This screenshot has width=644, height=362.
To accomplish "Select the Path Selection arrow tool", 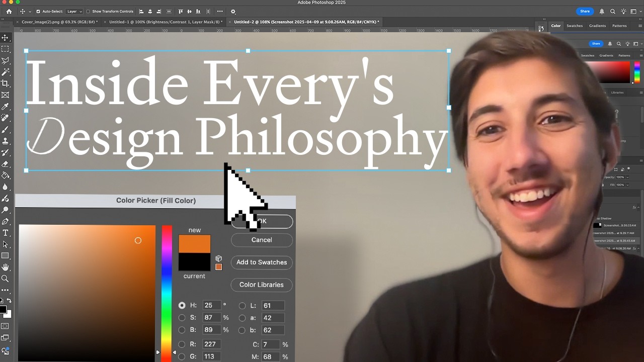I will click(x=6, y=244).
